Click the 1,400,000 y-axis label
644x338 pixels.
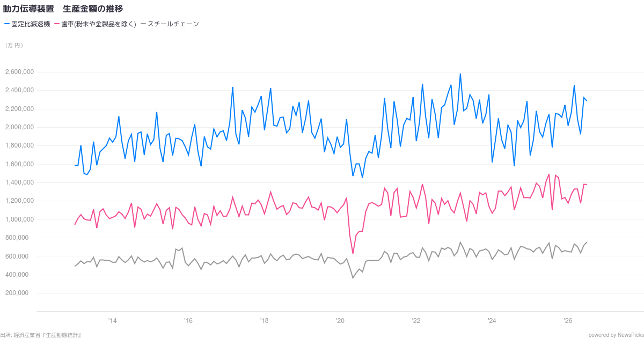click(x=20, y=182)
